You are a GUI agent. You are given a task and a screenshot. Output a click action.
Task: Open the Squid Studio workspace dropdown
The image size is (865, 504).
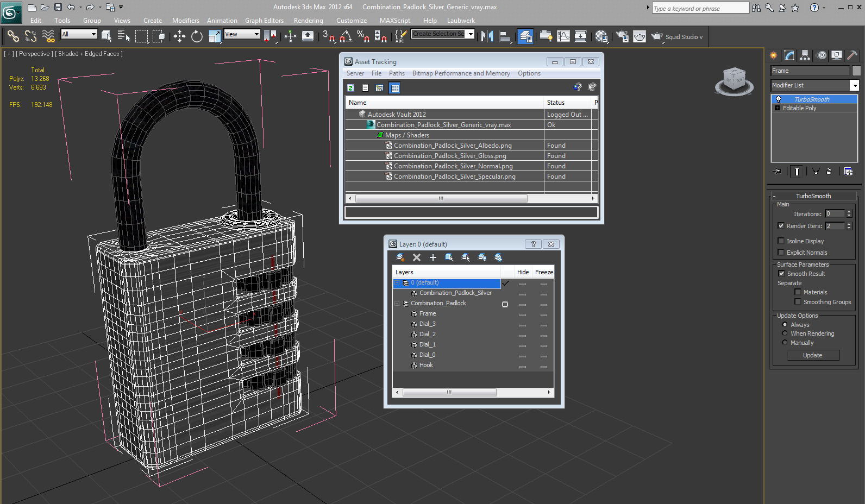pyautogui.click(x=684, y=37)
